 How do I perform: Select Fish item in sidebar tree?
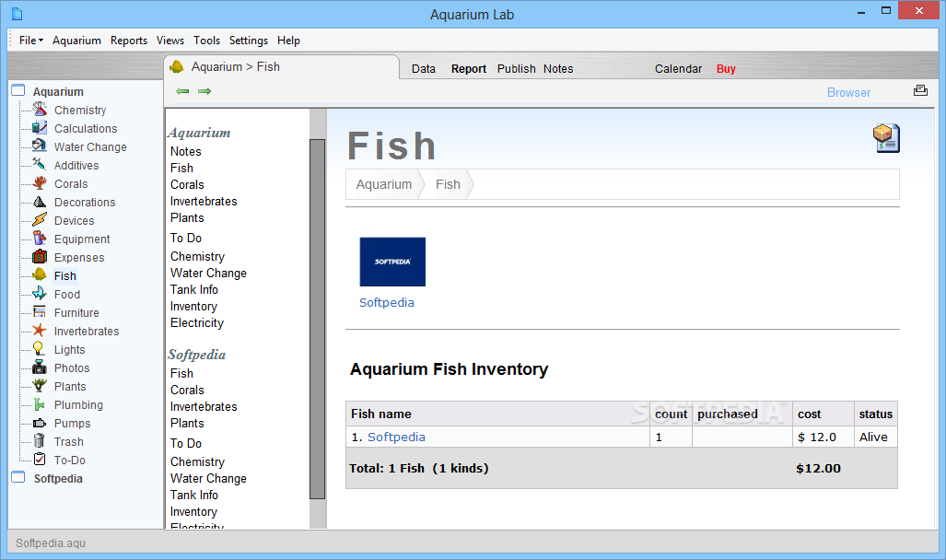coord(65,275)
